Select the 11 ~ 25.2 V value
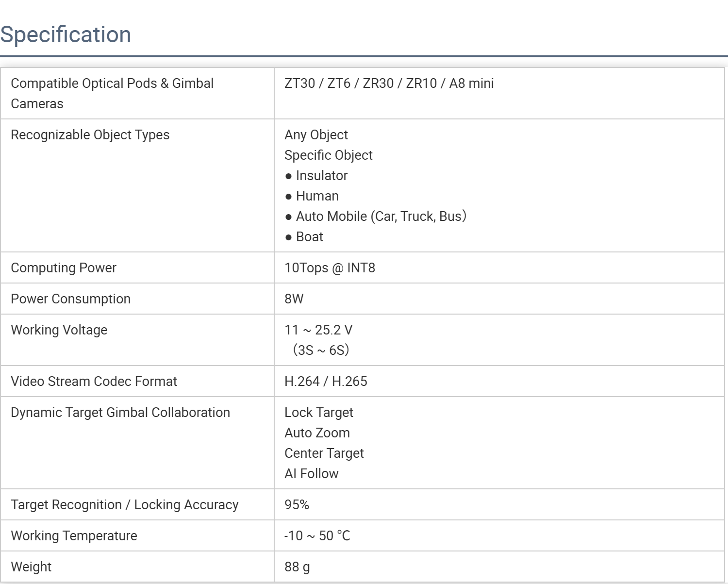The image size is (728, 584). click(318, 330)
